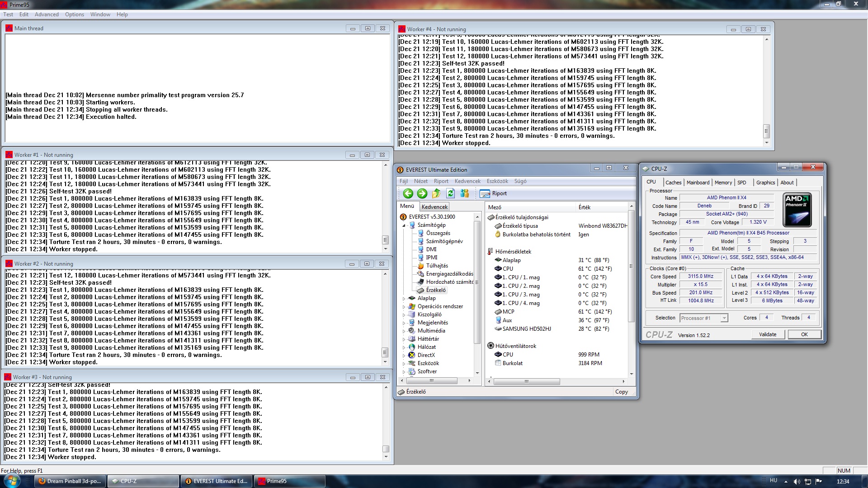The height and width of the screenshot is (488, 868).
Task: Click the EVEREST up-folder icon
Action: [x=436, y=193]
